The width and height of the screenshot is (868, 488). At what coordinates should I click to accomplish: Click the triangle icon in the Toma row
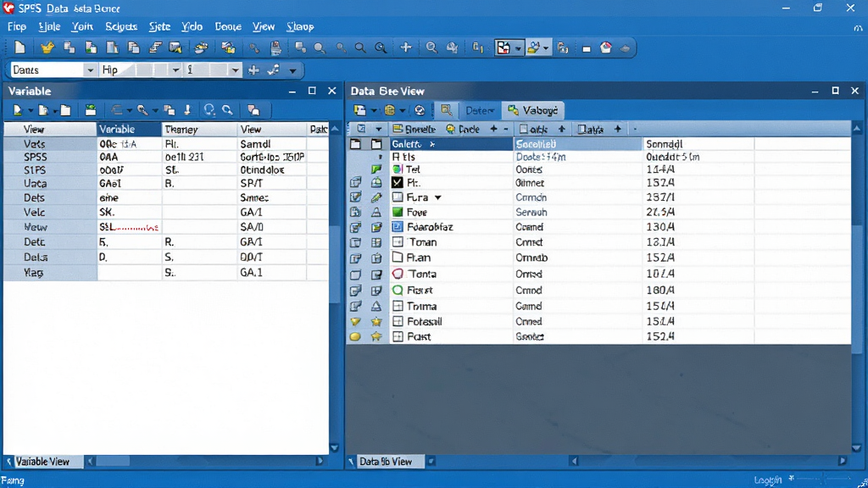pyautogui.click(x=376, y=306)
